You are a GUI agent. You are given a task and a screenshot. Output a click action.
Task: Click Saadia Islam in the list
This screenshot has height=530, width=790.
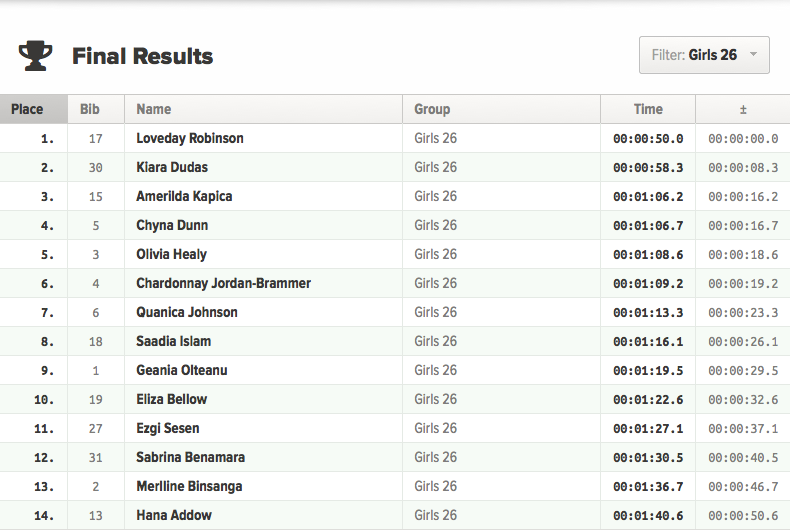click(174, 341)
